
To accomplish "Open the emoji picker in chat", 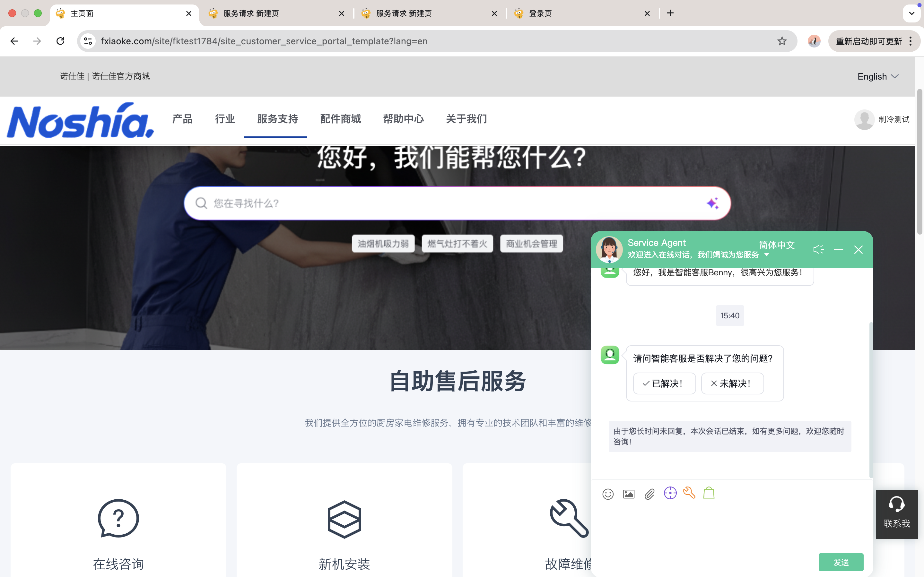I will click(608, 494).
